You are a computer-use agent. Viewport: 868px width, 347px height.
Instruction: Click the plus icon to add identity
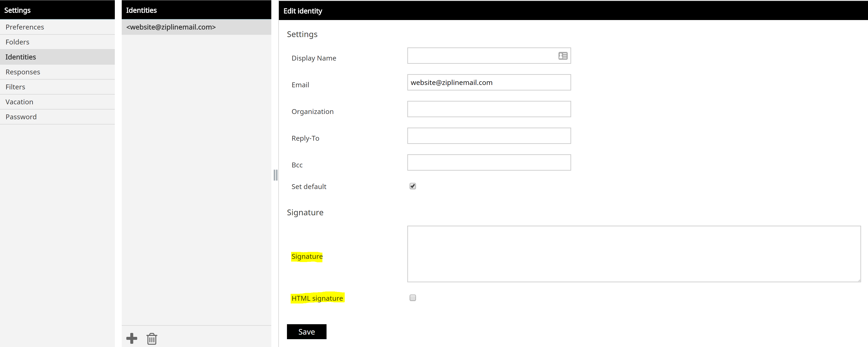pos(132,338)
